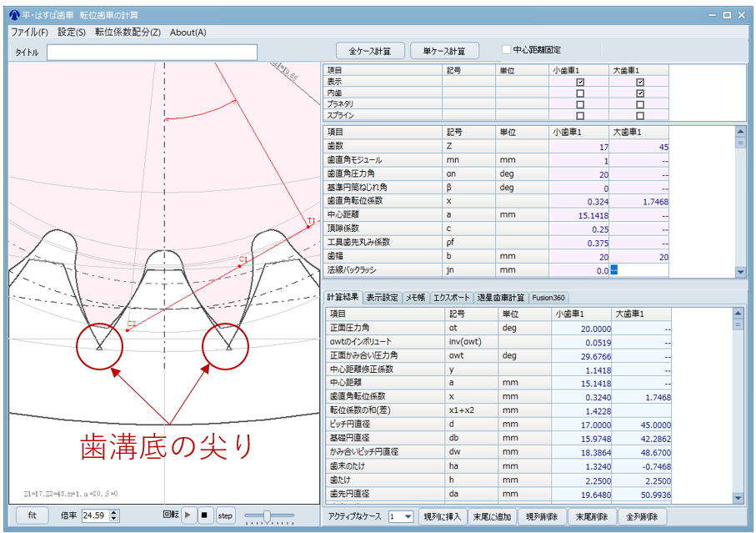Viewport: 756px width, 533px height.
Task: Click the 現列に挿入 button
Action: [x=443, y=516]
